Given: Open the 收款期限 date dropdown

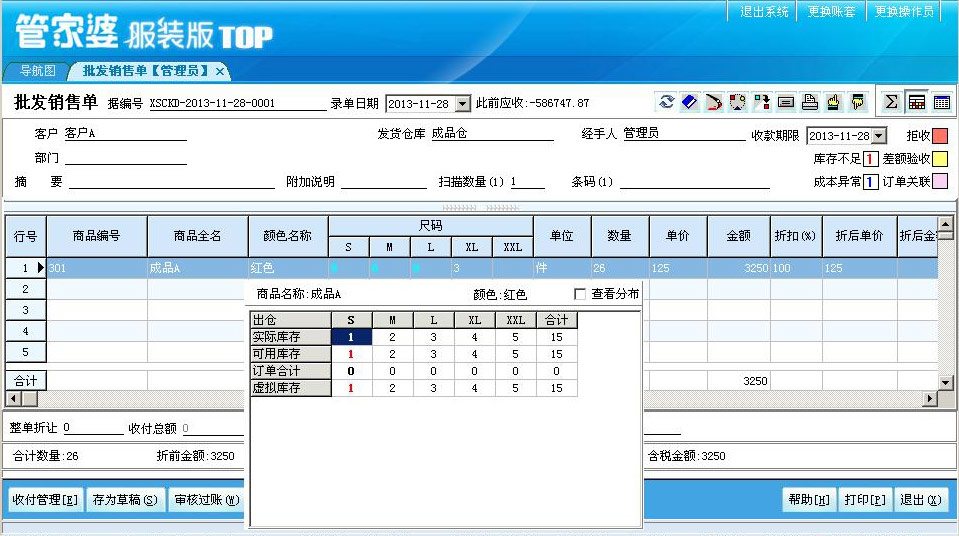Looking at the screenshot, I should coord(878,136).
